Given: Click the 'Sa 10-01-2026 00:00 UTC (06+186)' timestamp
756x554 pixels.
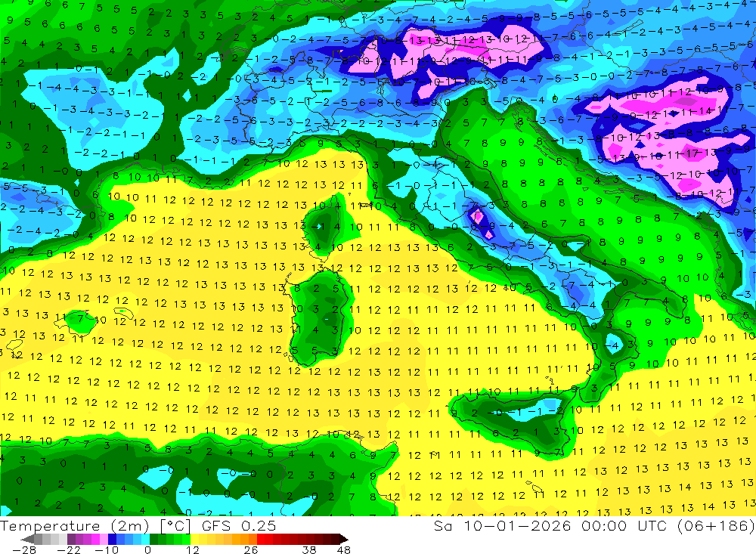Looking at the screenshot, I should click(594, 525).
